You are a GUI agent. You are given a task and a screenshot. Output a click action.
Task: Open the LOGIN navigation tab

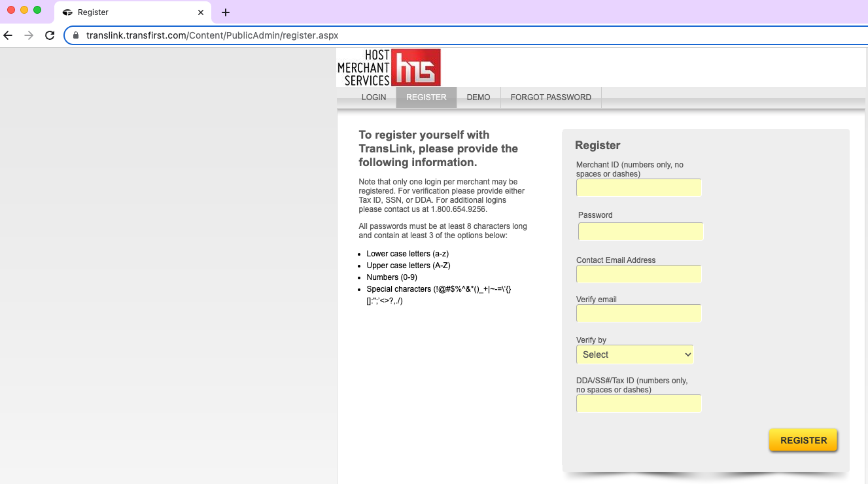(x=374, y=97)
